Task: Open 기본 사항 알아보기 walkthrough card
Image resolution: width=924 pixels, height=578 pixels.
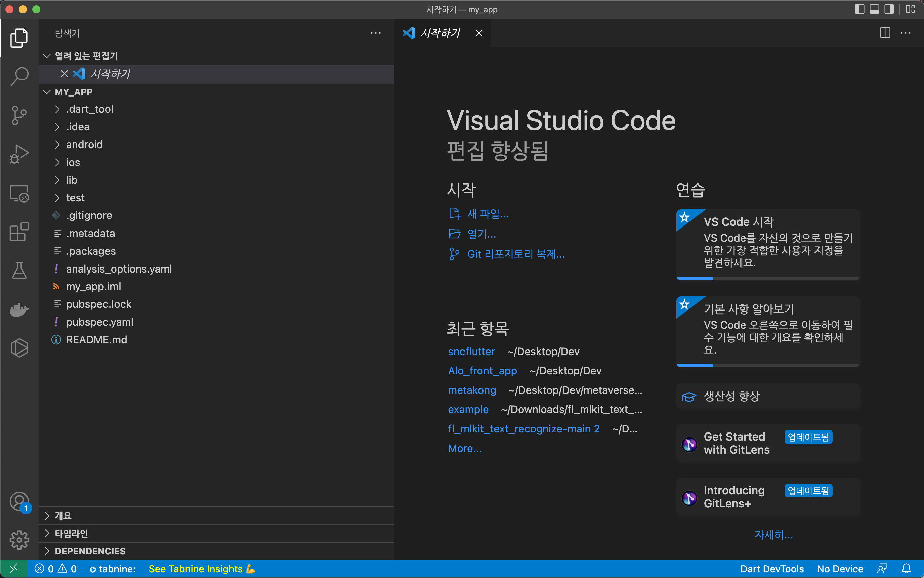Action: [768, 331]
